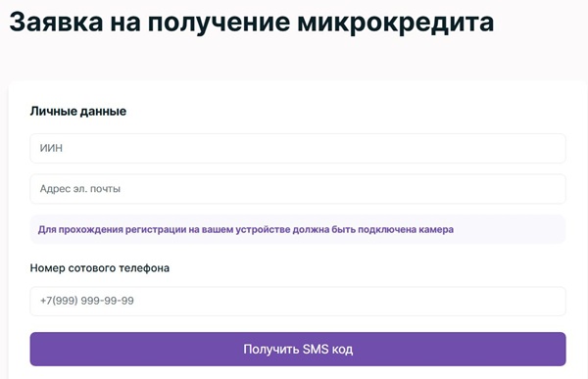Click the ИИН placeholder text
The width and height of the screenshot is (588, 379).
pyautogui.click(x=51, y=148)
